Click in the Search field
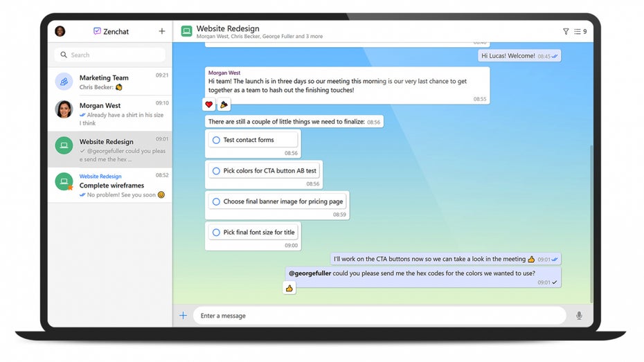The width and height of the screenshot is (644, 362). (111, 55)
